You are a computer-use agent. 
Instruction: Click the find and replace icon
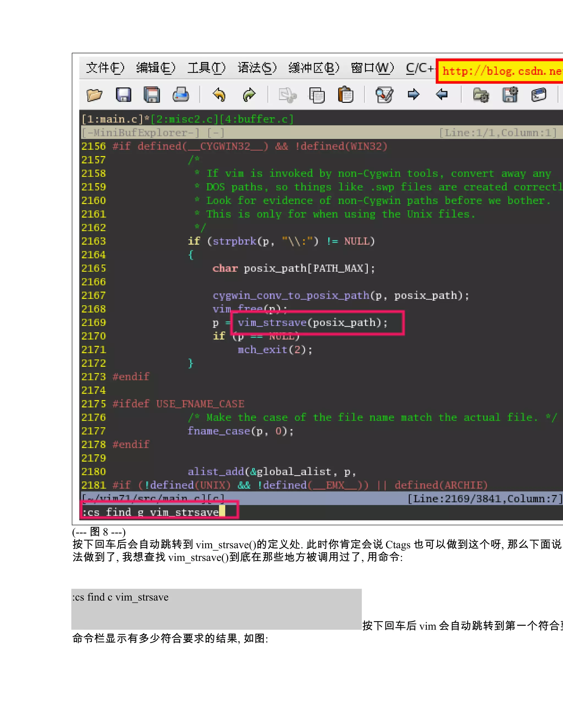(384, 95)
